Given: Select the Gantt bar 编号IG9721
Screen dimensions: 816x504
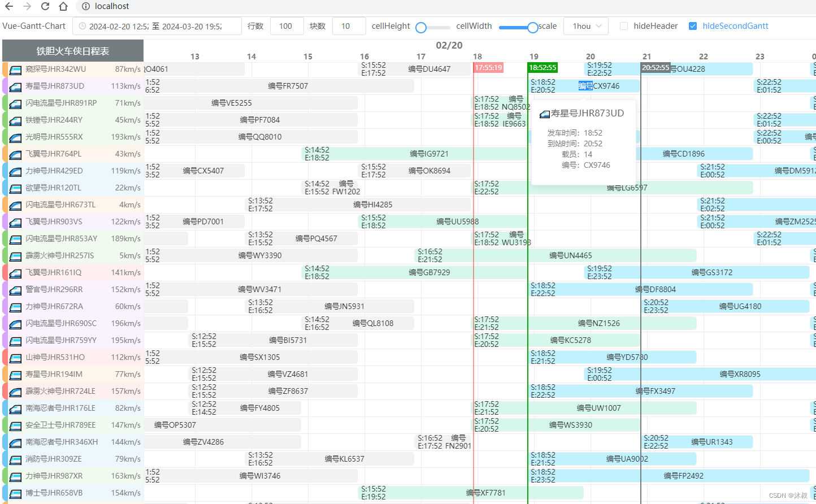Looking at the screenshot, I should [x=414, y=154].
